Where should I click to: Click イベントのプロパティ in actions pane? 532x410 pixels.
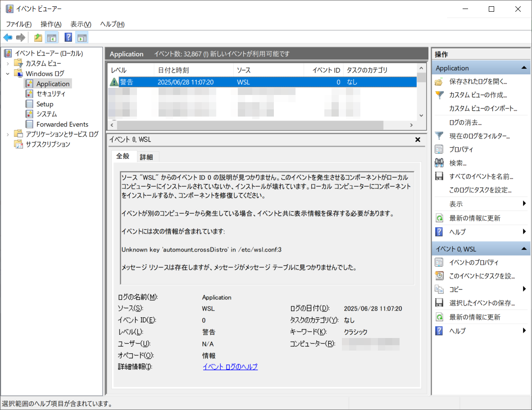click(473, 262)
